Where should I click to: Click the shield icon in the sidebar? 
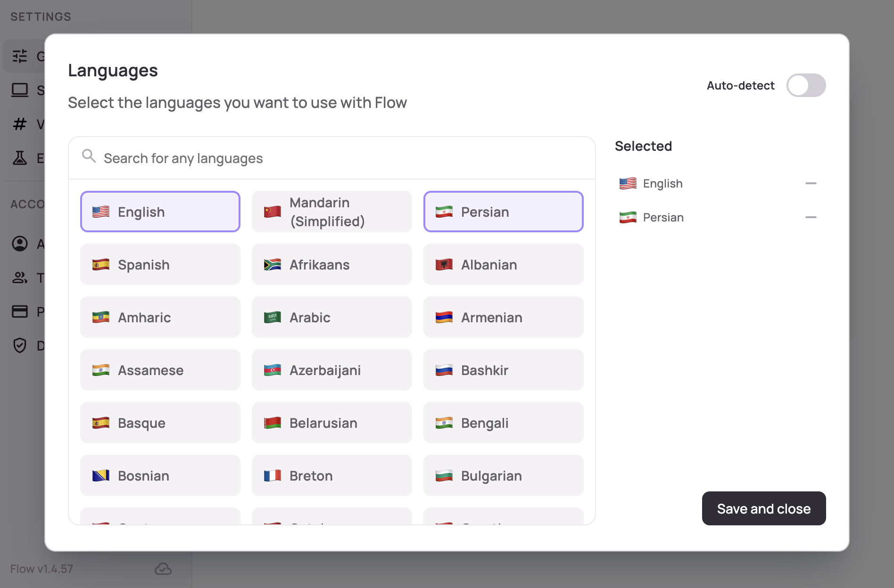(x=20, y=345)
